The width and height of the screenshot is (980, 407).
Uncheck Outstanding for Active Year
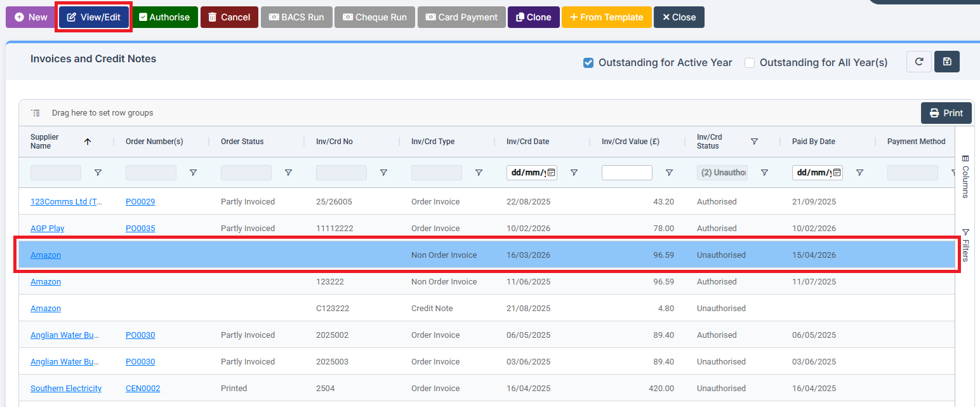point(588,63)
